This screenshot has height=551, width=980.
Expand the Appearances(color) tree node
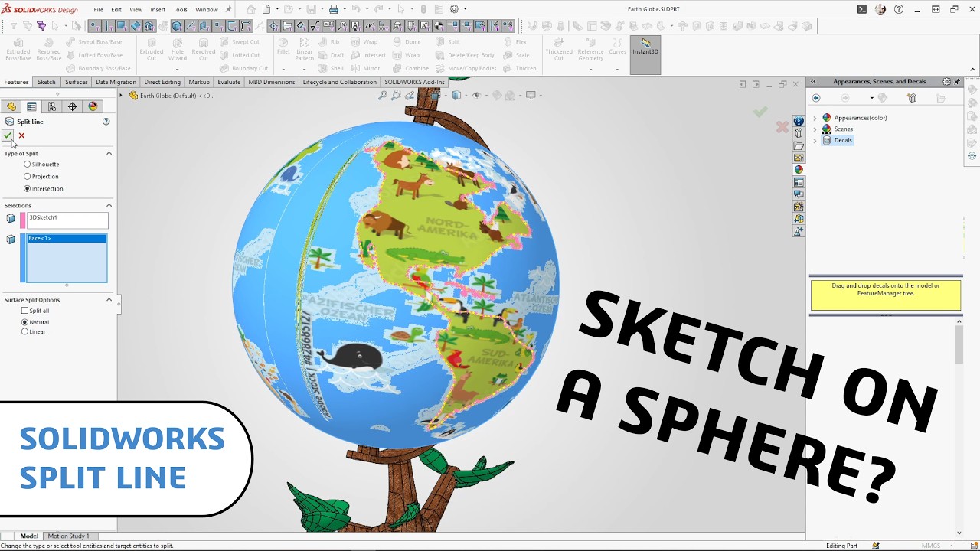coord(815,118)
